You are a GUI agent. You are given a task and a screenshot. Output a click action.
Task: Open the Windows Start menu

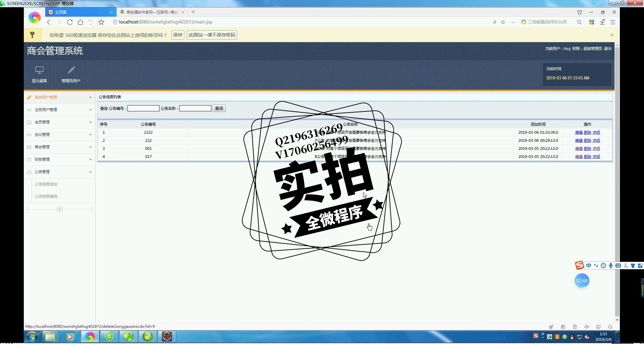pos(32,336)
